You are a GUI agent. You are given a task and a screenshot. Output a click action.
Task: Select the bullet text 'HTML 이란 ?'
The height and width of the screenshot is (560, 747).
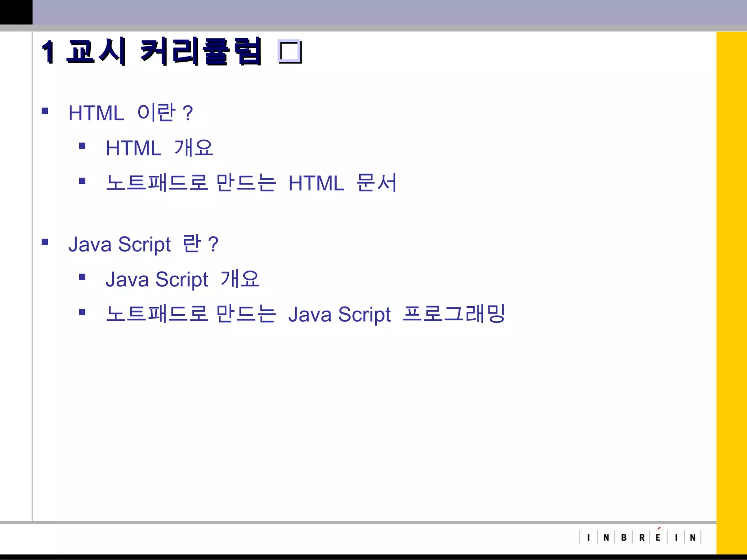131,113
